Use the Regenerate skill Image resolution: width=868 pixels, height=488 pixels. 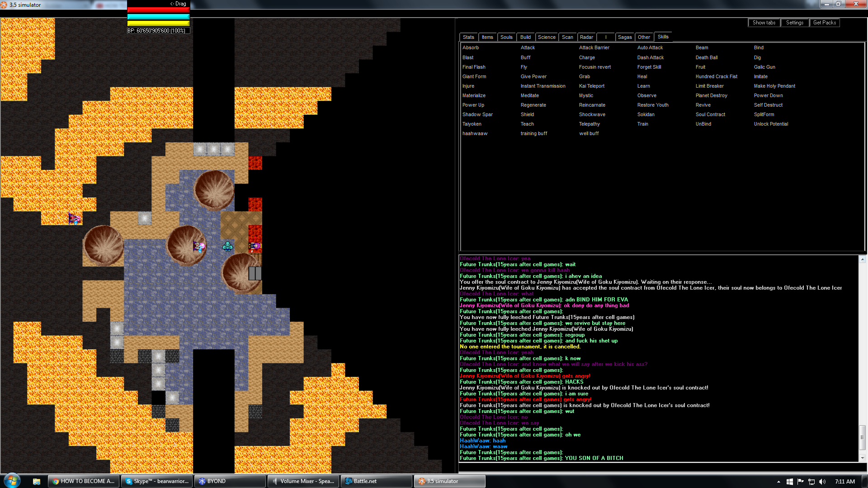(x=533, y=105)
